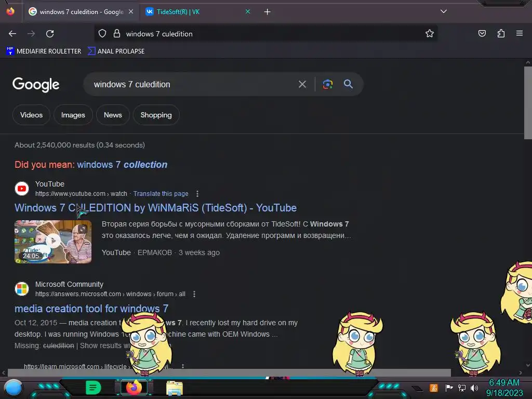Open Windows 7 CULEDITION by WiNMaRiS result
The width and height of the screenshot is (532, 399).
click(155, 208)
